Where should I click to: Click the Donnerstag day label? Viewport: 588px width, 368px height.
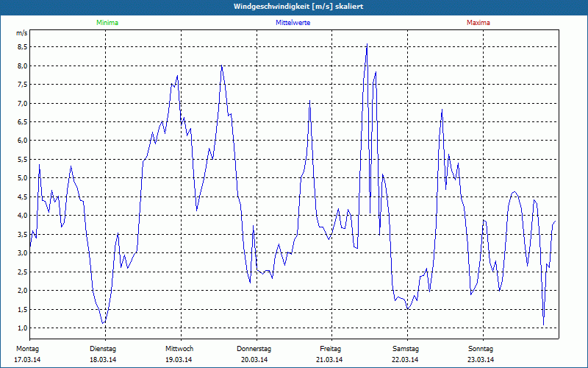coord(254,349)
